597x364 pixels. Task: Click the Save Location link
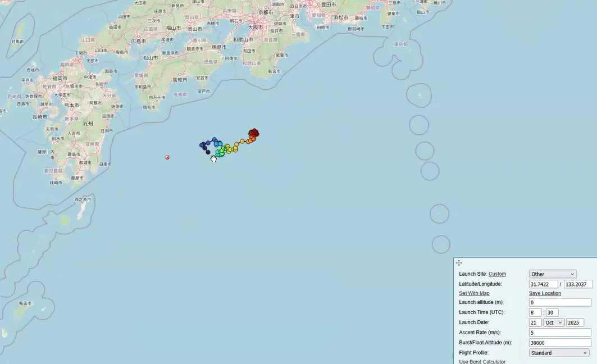point(545,293)
